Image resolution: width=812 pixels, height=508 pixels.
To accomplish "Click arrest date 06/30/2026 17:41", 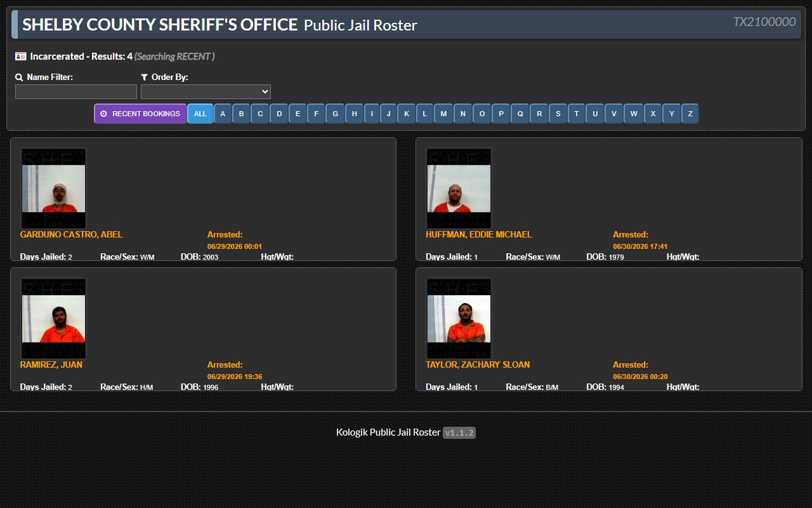I will tap(640, 246).
